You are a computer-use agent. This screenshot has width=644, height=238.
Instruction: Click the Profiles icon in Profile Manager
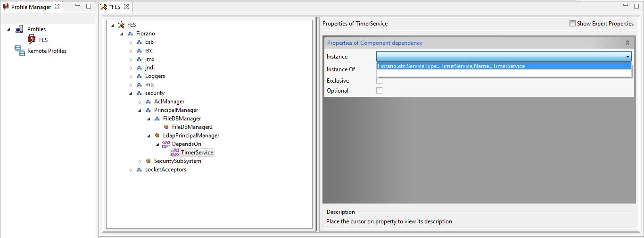point(19,29)
